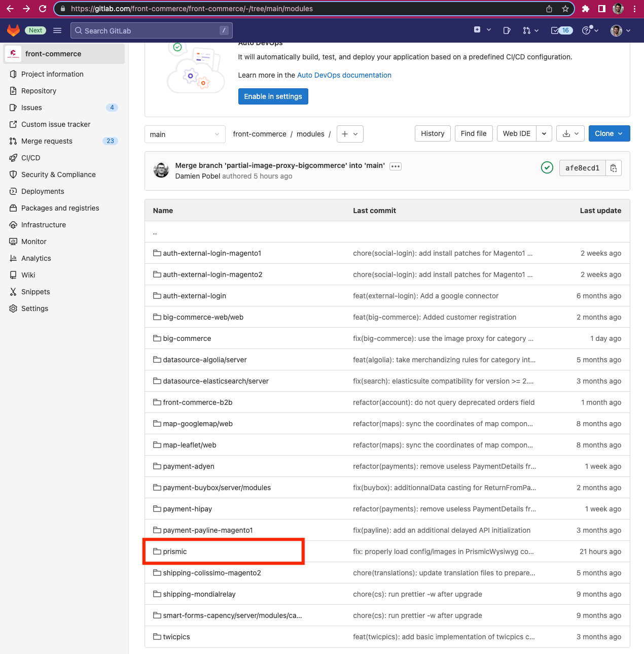644x654 pixels.
Task: Open browser extensions puzzle icon
Action: (586, 9)
